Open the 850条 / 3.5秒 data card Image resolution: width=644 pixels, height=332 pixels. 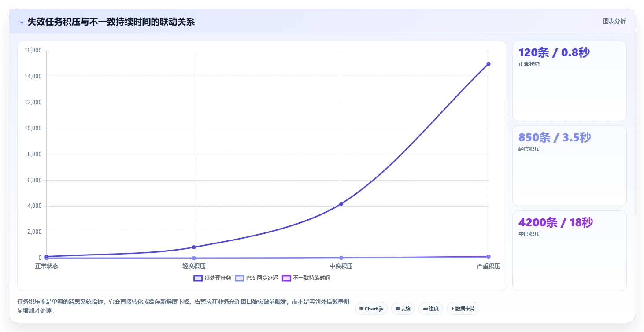click(569, 166)
